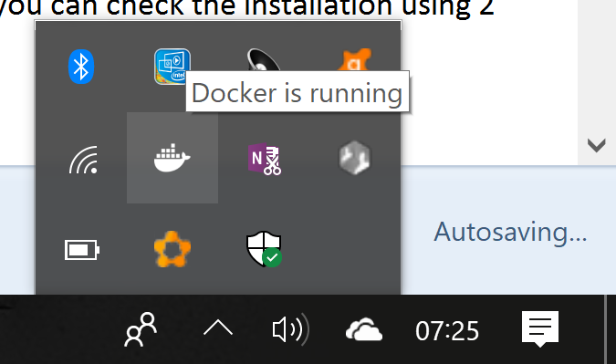Open the Avast antivirus tray icon
The image size is (616, 364).
(x=355, y=59)
